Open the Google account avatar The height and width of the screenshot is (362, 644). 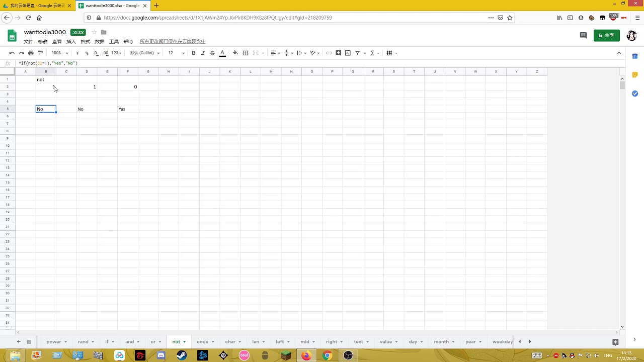click(x=632, y=35)
